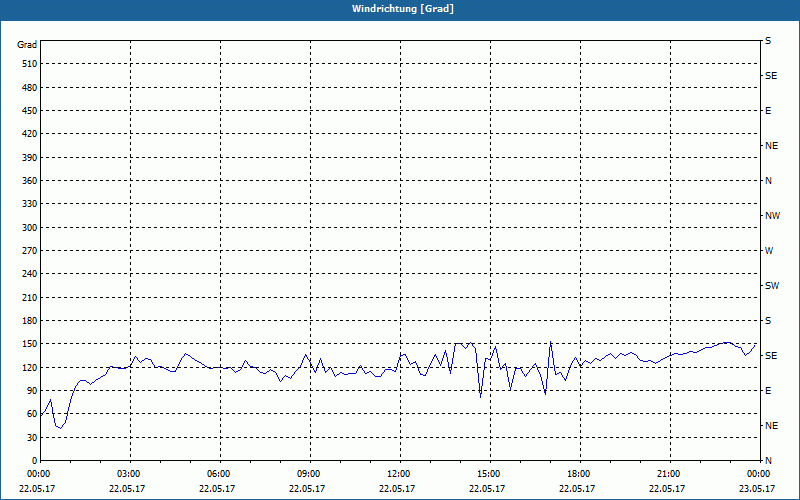Click the "22.05.17" date below 18:00
This screenshot has width=800, height=500.
click(x=577, y=489)
